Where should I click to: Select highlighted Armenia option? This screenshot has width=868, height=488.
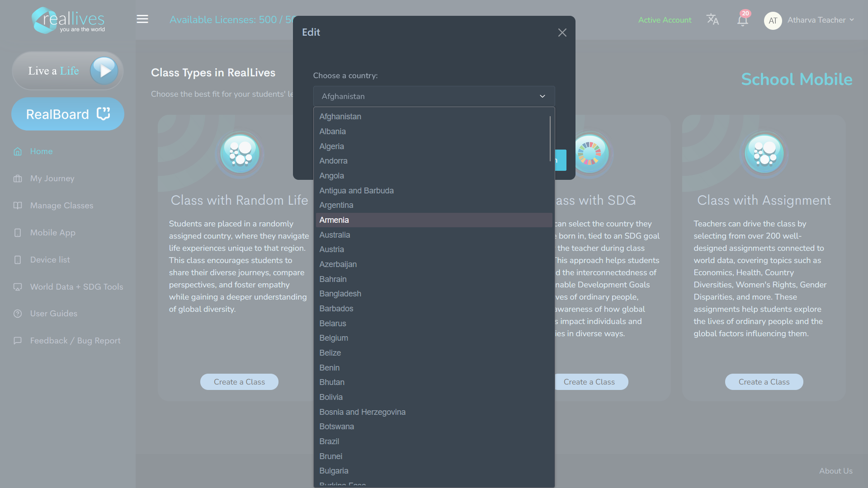tap(434, 220)
